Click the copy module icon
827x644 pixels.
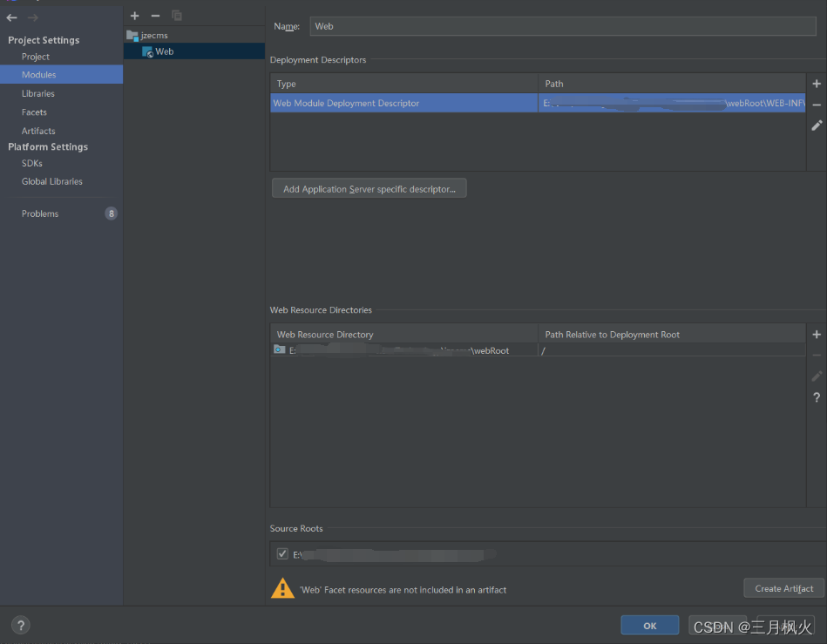[x=177, y=16]
